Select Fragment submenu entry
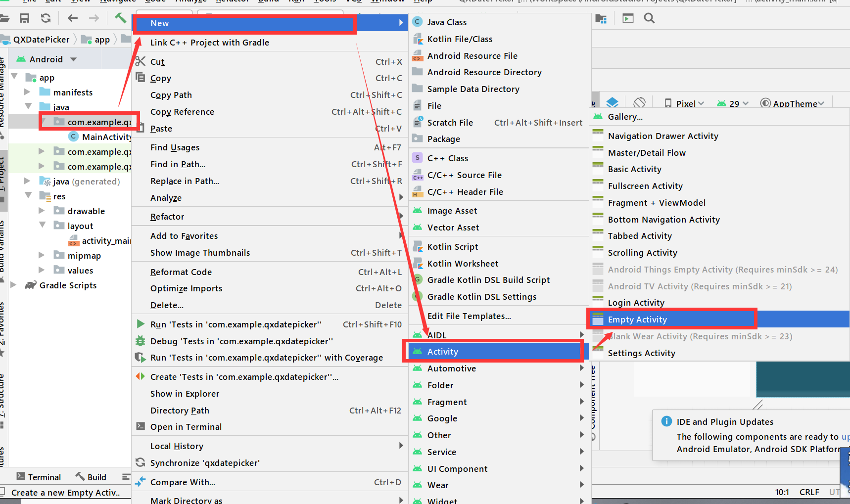The image size is (850, 504). tap(500, 402)
